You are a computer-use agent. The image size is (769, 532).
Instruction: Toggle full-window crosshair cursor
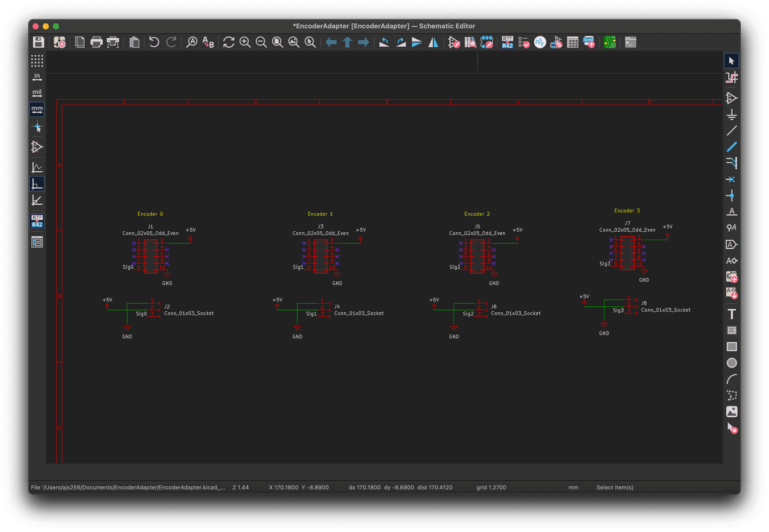coord(37,127)
